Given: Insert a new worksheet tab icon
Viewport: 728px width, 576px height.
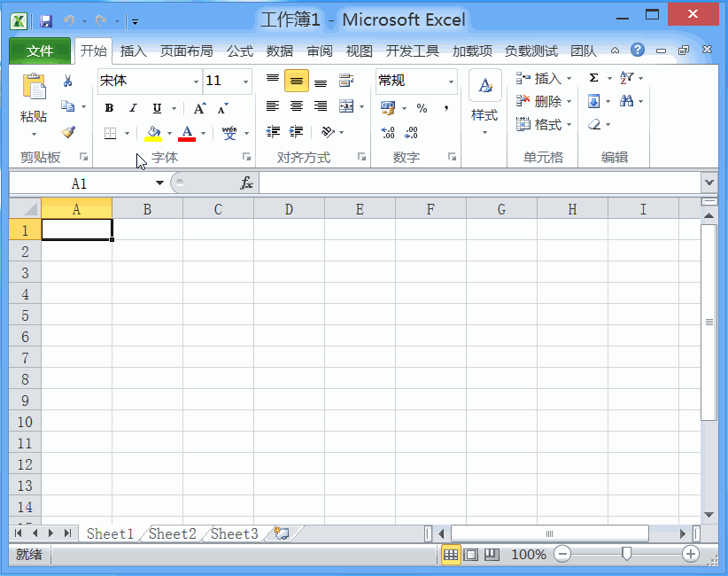Looking at the screenshot, I should coord(282,533).
